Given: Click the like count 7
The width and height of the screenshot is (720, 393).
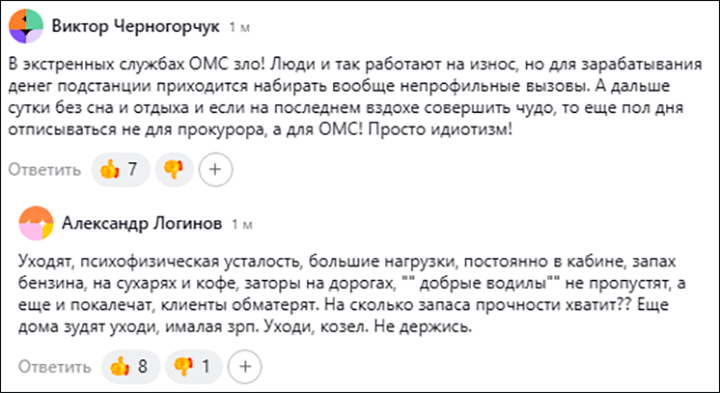Looking at the screenshot, I should (132, 170).
